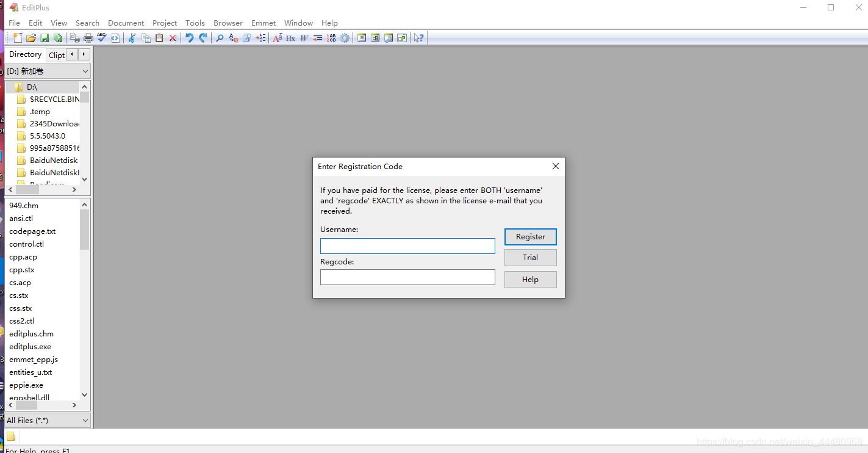This screenshot has width=868, height=453.
Task: Focus the Regcode input field
Action: pos(407,277)
